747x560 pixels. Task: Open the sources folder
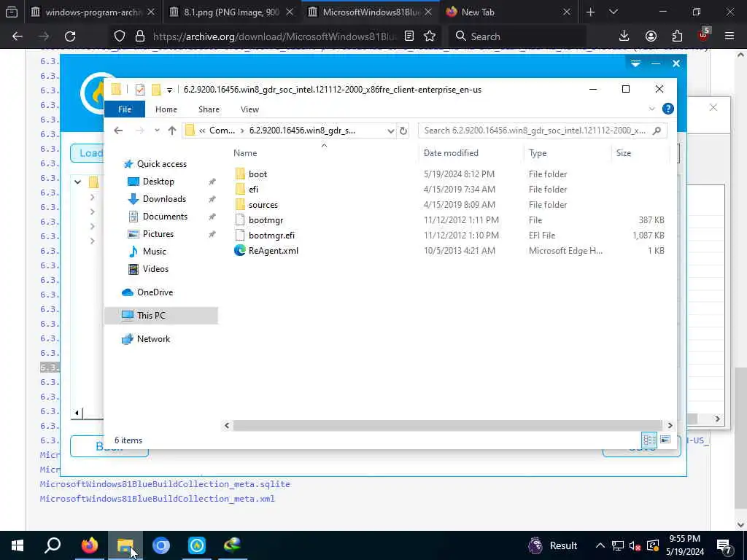[263, 205]
